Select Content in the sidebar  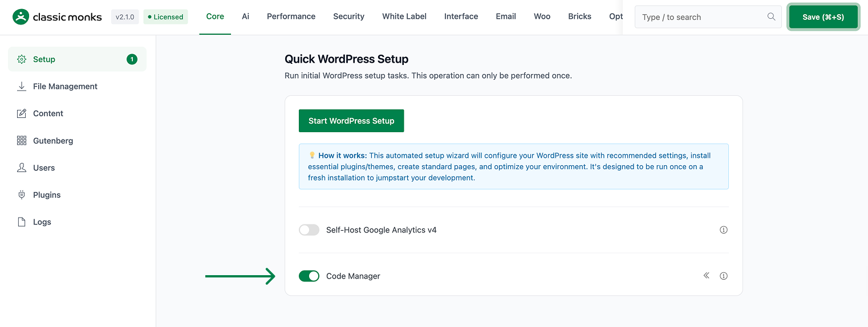[77, 113]
